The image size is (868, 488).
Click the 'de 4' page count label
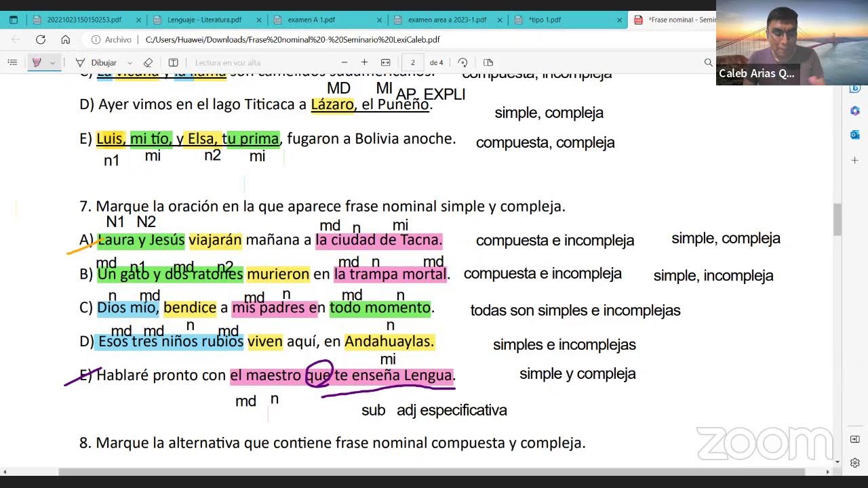coord(436,62)
